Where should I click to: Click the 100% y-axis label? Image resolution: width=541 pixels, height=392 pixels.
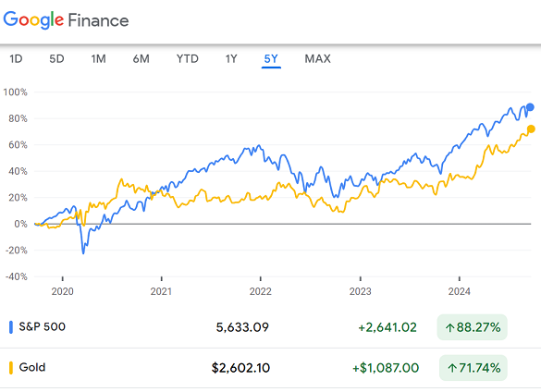click(15, 92)
